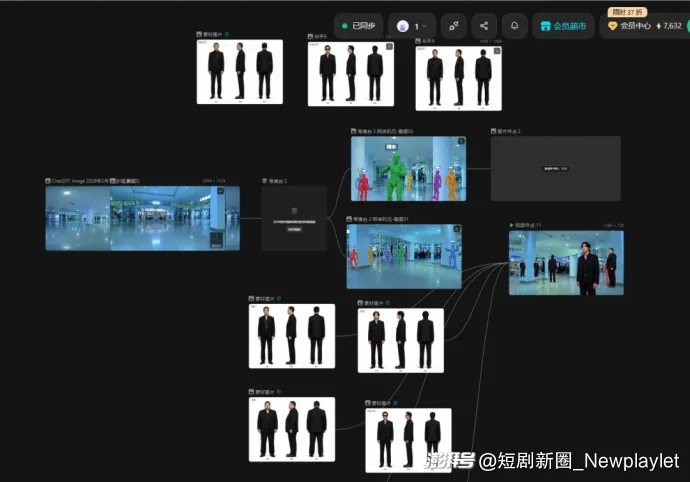Open the 会员超市 member store
The height and width of the screenshot is (482, 690).
tap(563, 26)
